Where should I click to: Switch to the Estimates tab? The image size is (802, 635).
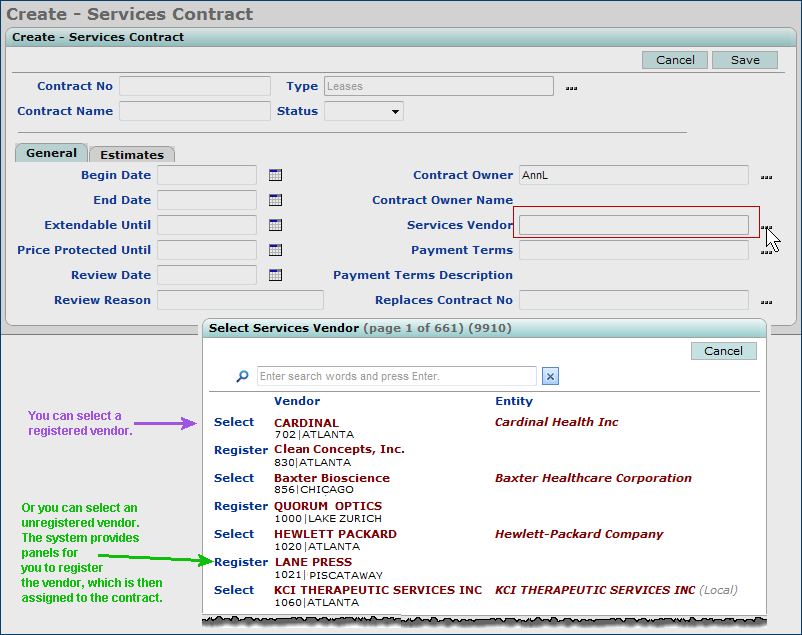click(132, 155)
